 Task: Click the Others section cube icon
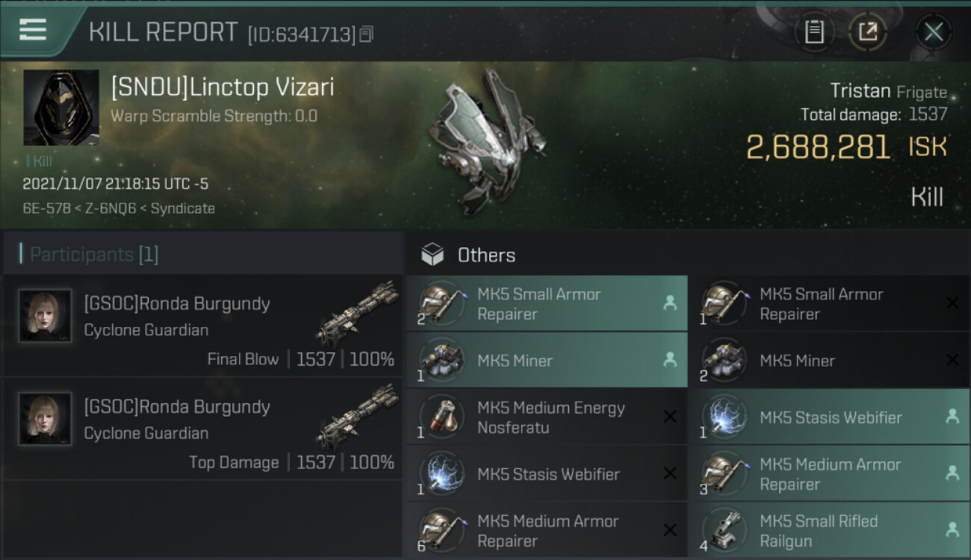coord(432,255)
